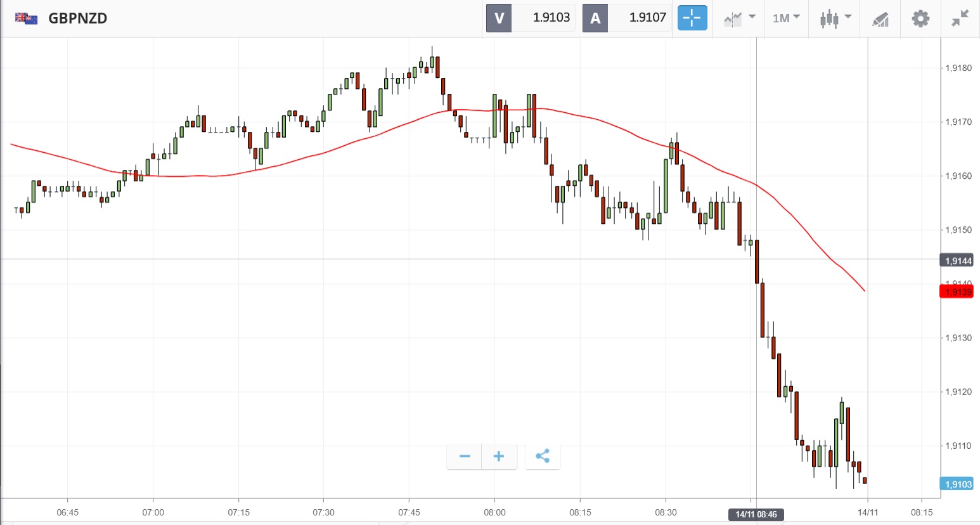Click the blue 1.9103 current price label
The width and height of the screenshot is (980, 525).
957,484
